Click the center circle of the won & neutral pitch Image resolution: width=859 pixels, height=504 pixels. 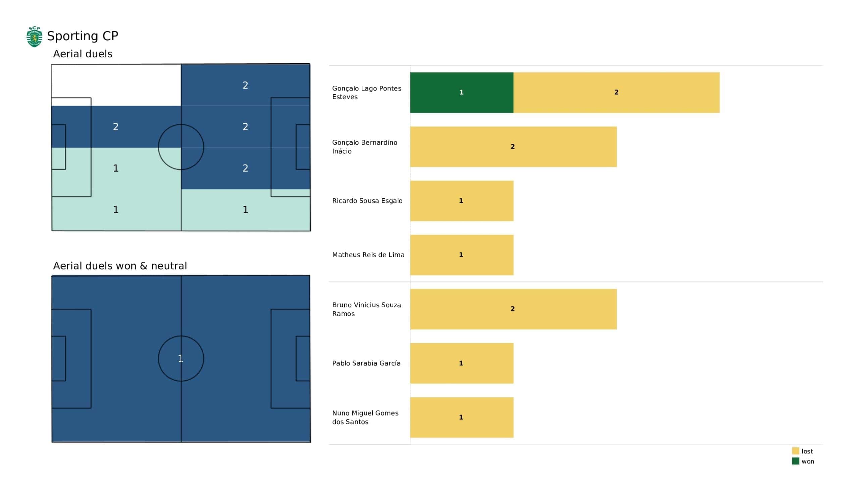[181, 358]
